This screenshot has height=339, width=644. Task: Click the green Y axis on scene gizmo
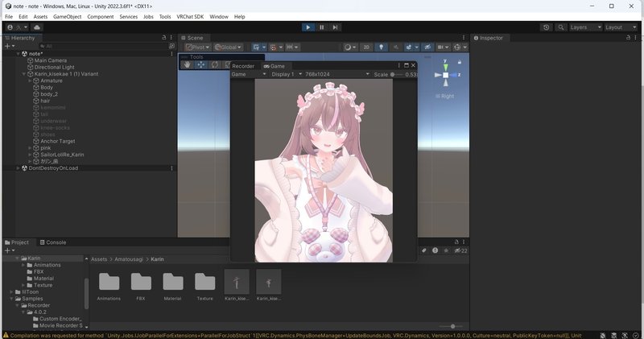(446, 66)
